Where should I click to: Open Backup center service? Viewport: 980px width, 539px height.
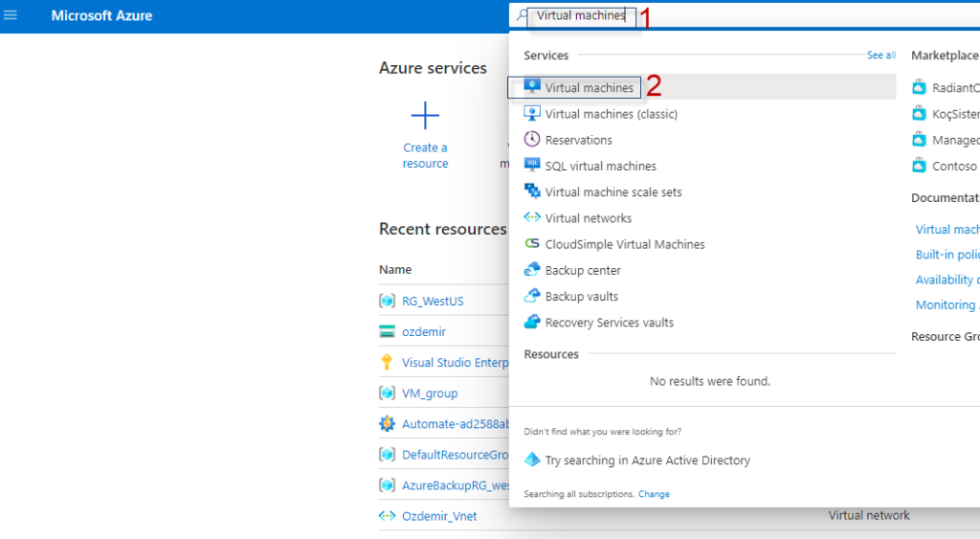click(x=583, y=271)
